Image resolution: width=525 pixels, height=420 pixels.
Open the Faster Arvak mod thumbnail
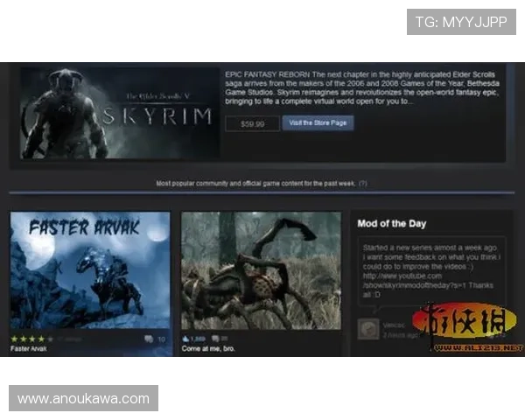pyautogui.click(x=90, y=269)
